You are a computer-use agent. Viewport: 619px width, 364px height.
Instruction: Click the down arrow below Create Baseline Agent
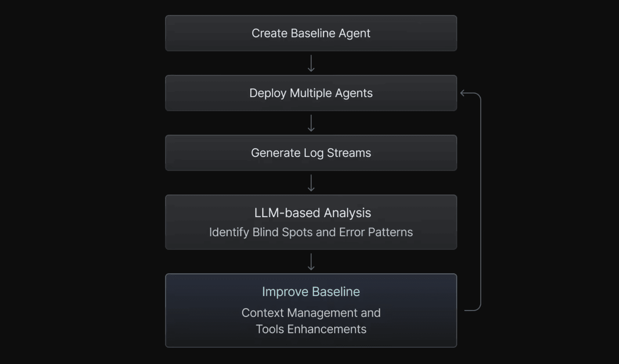[311, 63]
